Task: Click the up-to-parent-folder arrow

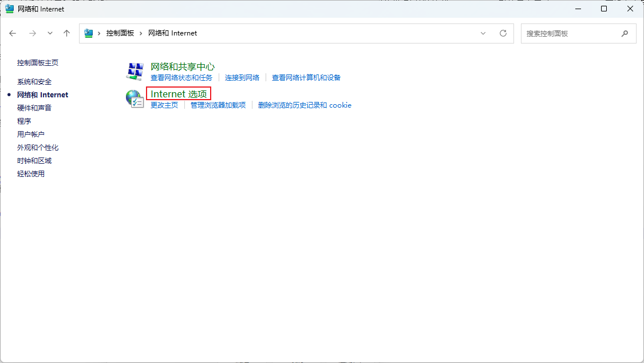Action: pos(66,33)
